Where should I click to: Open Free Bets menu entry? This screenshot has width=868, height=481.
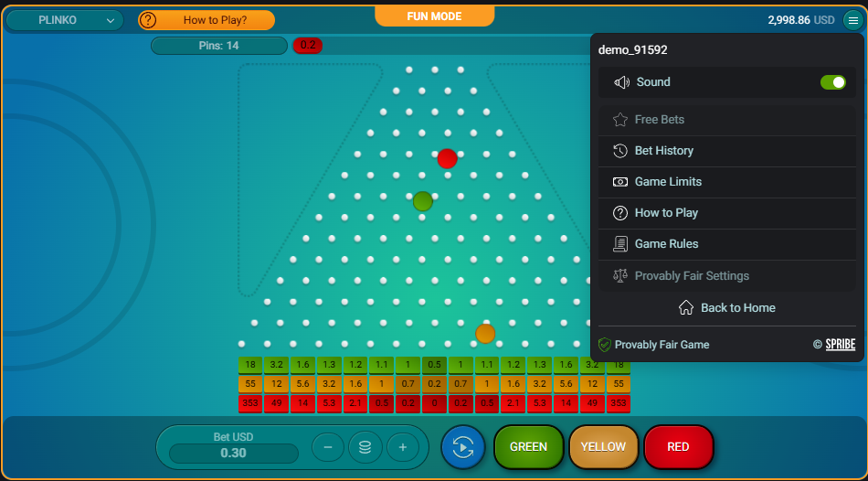[x=727, y=120]
